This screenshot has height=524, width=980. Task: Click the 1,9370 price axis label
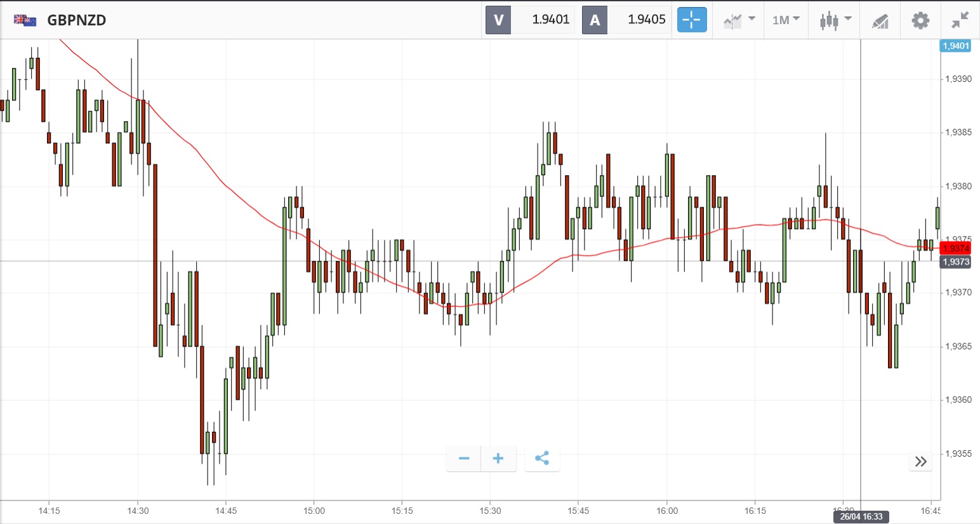pos(958,292)
